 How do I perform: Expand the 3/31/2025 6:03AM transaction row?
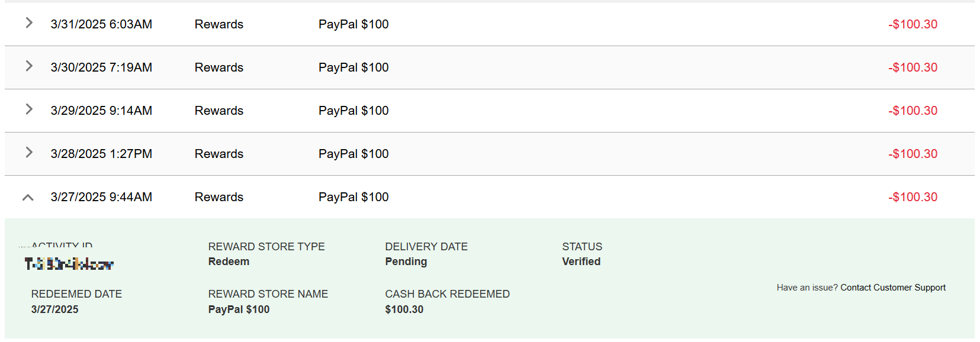pos(28,23)
